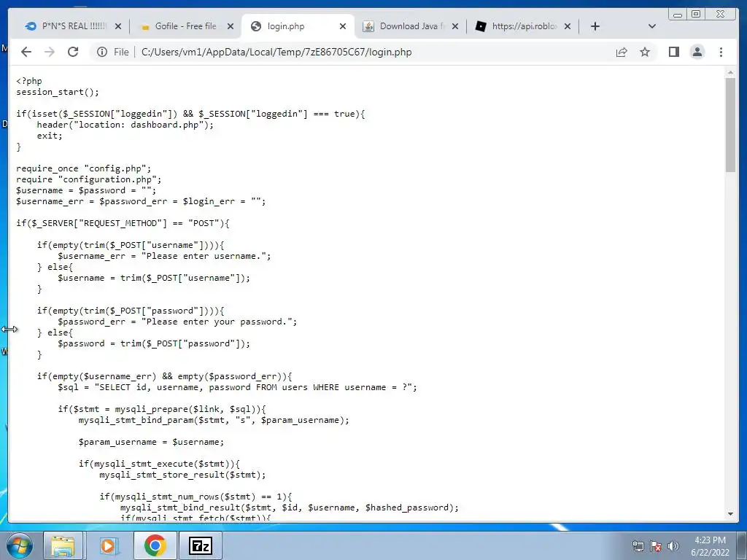
Task: Close the api.roblox tab
Action: [568, 26]
